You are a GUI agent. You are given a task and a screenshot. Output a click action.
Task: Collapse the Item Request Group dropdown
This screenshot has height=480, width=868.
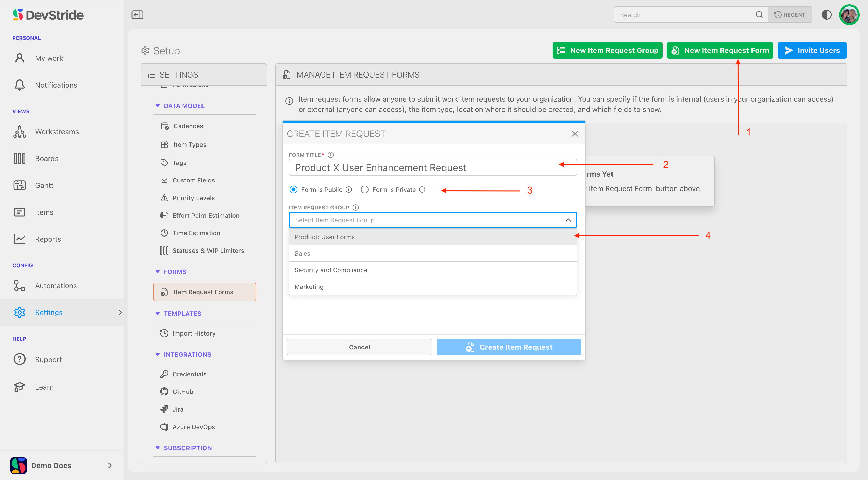pyautogui.click(x=568, y=220)
